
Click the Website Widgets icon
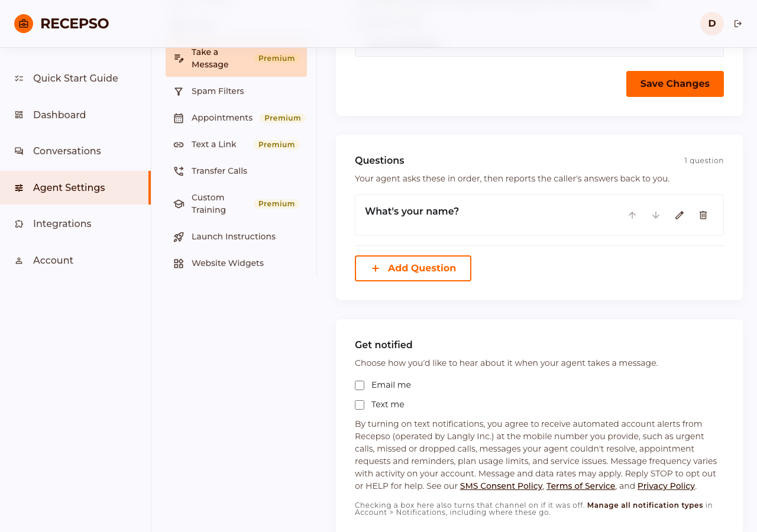point(179,264)
